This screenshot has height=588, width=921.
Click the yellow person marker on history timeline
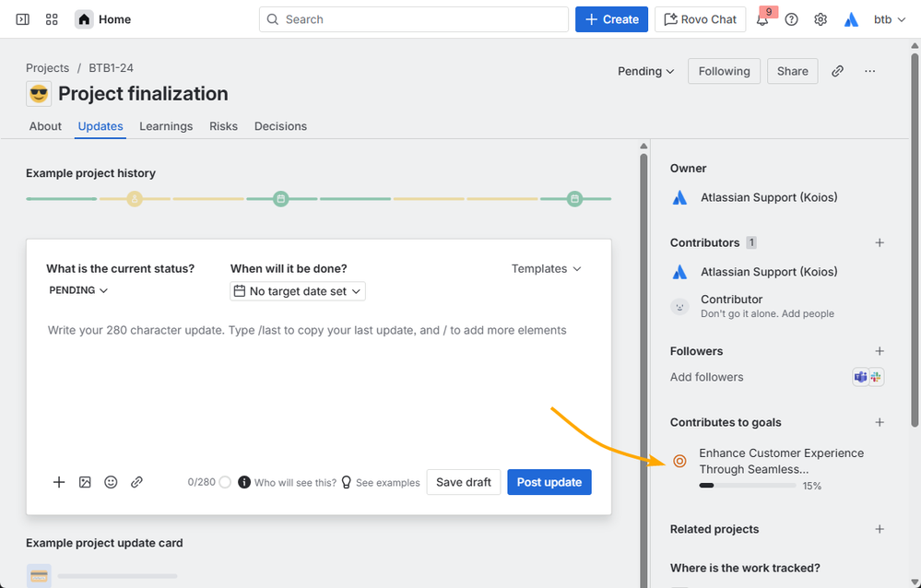135,199
